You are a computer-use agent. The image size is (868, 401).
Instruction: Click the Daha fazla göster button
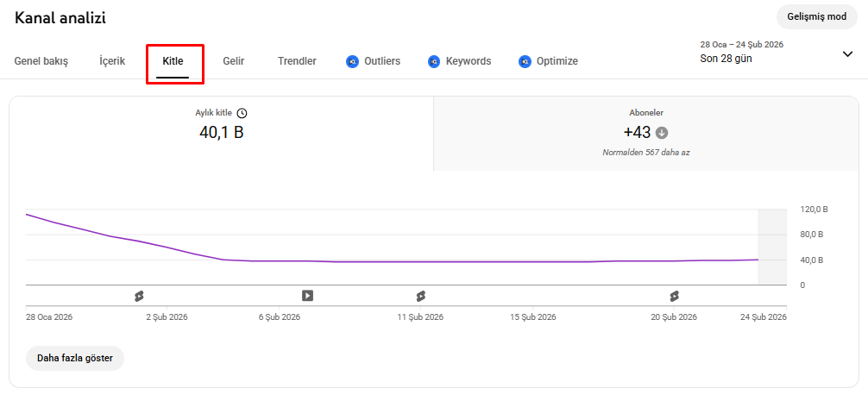click(75, 358)
